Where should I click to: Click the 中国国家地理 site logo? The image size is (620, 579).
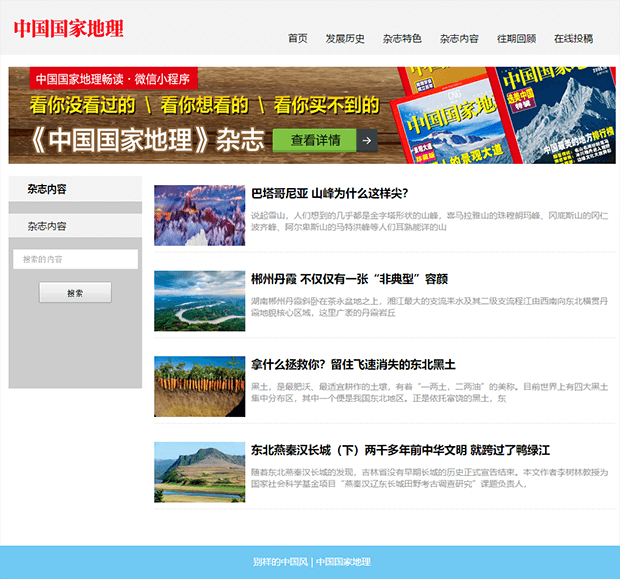[69, 28]
